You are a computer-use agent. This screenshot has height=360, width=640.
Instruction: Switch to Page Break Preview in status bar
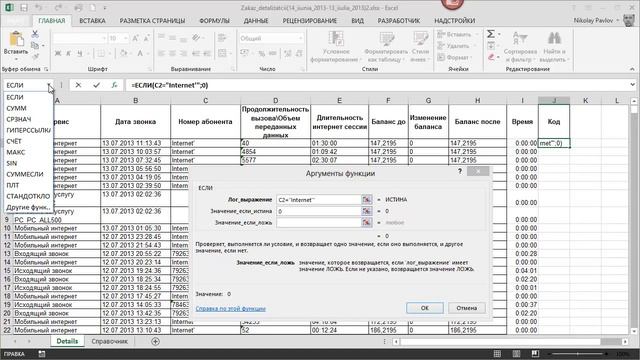[535, 354]
